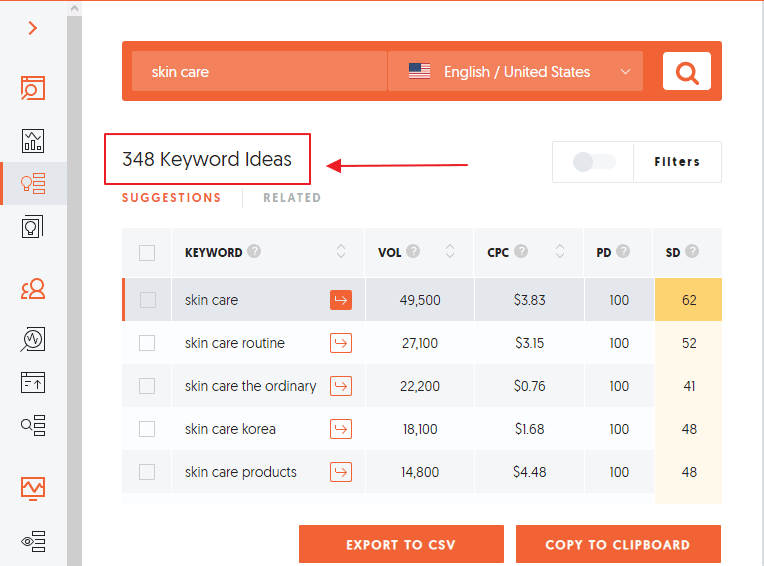Click the Copy to Clipboard button

[x=617, y=545]
